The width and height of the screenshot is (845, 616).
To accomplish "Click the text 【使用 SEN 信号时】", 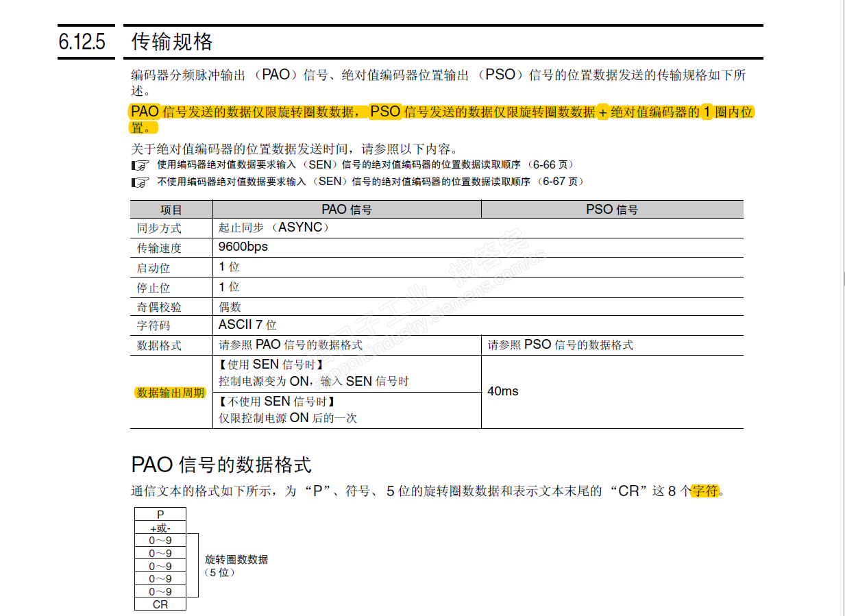I will pyautogui.click(x=271, y=365).
